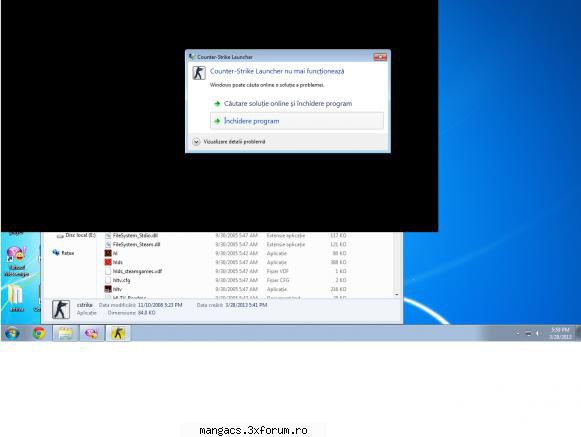
Task: Click the Explorer file list scroll-down arrow
Action: [x=396, y=295]
